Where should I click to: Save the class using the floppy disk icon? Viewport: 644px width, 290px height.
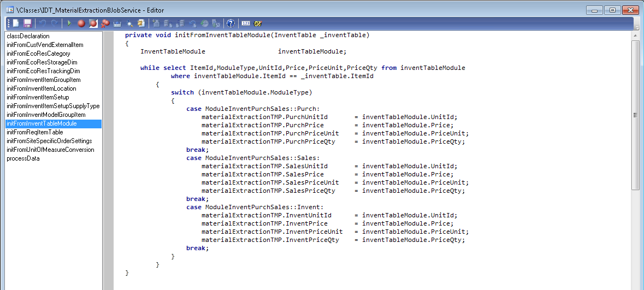tap(27, 23)
